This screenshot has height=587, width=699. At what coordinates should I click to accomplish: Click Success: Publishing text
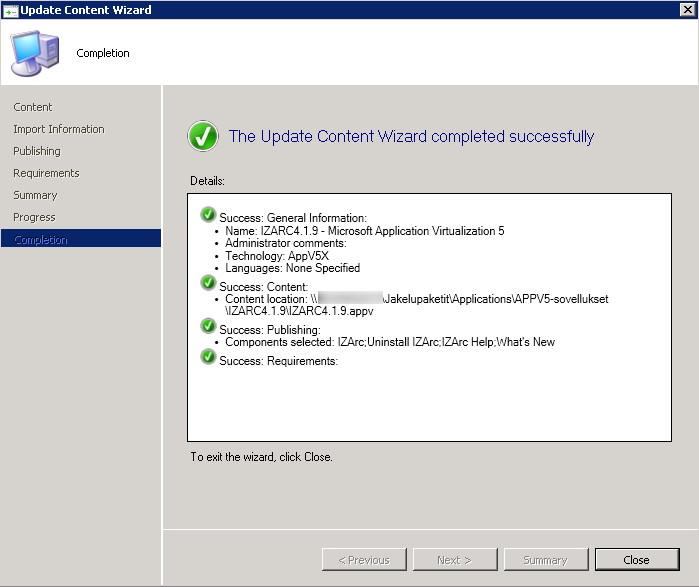270,330
